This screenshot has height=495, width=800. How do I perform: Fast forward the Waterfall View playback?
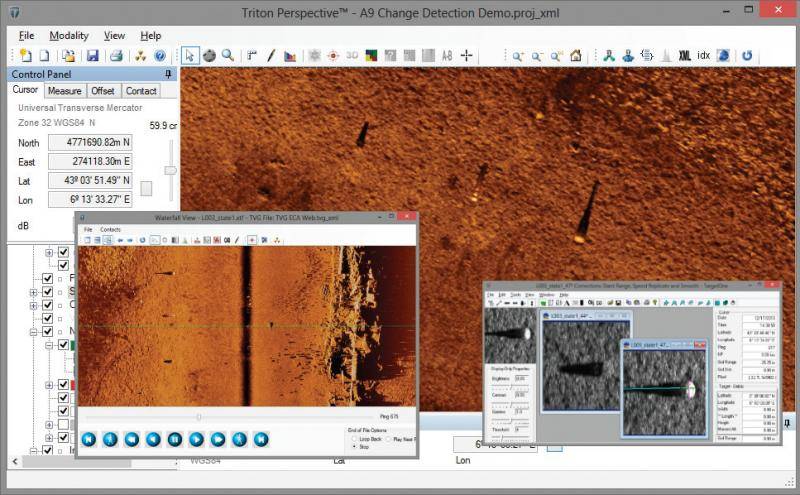click(x=218, y=439)
